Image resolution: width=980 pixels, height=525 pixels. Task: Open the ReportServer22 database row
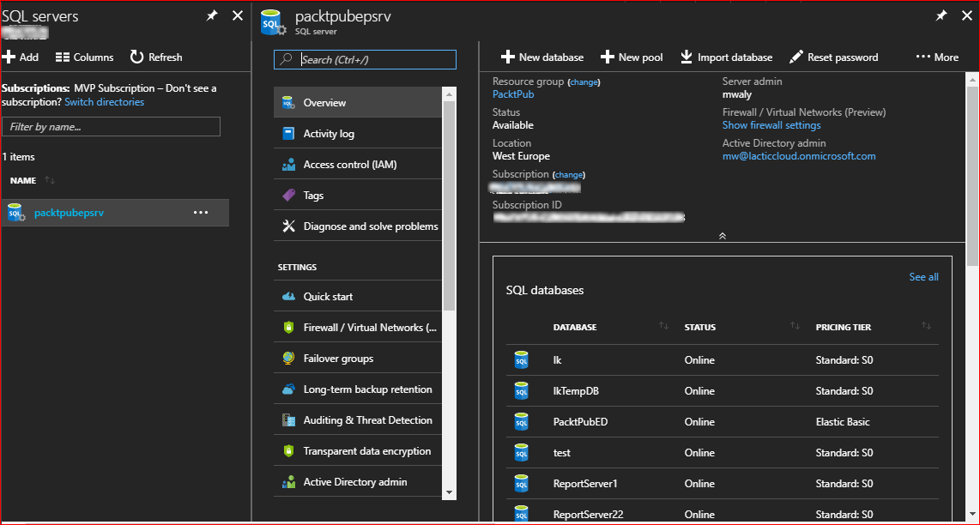[x=722, y=512]
